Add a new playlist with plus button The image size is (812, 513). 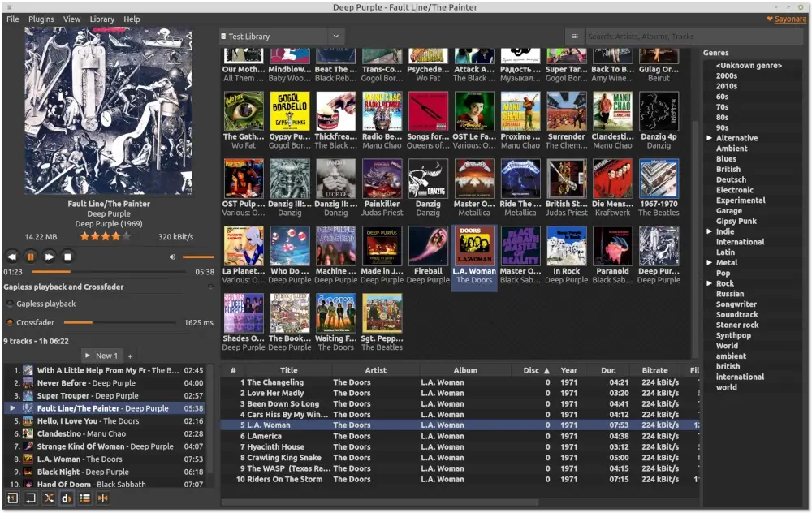[130, 356]
